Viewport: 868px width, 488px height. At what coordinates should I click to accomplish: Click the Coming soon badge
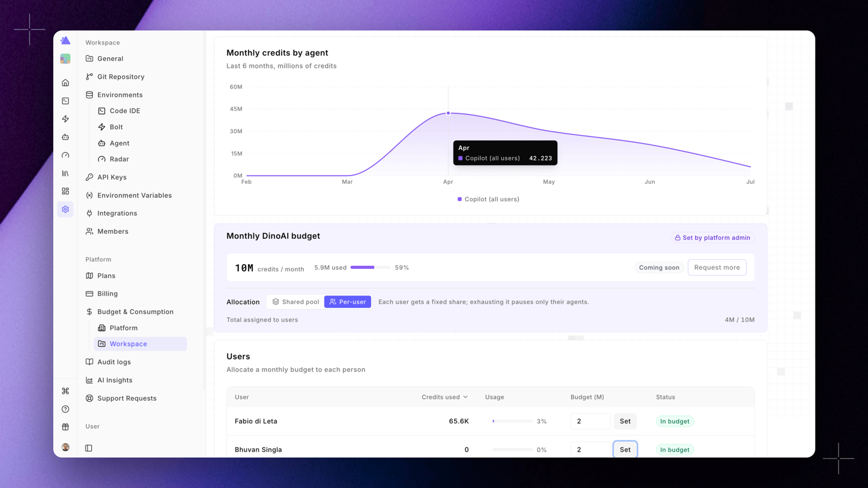(659, 267)
